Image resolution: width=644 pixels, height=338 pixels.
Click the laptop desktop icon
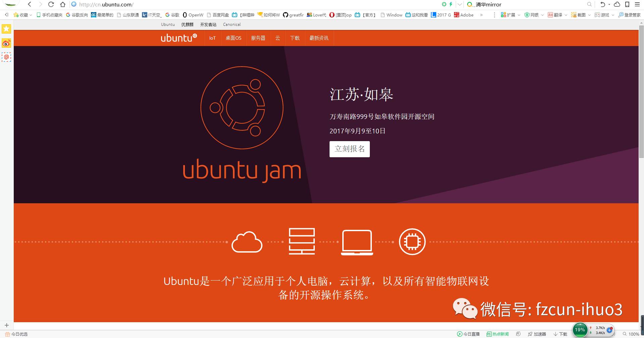[357, 242]
